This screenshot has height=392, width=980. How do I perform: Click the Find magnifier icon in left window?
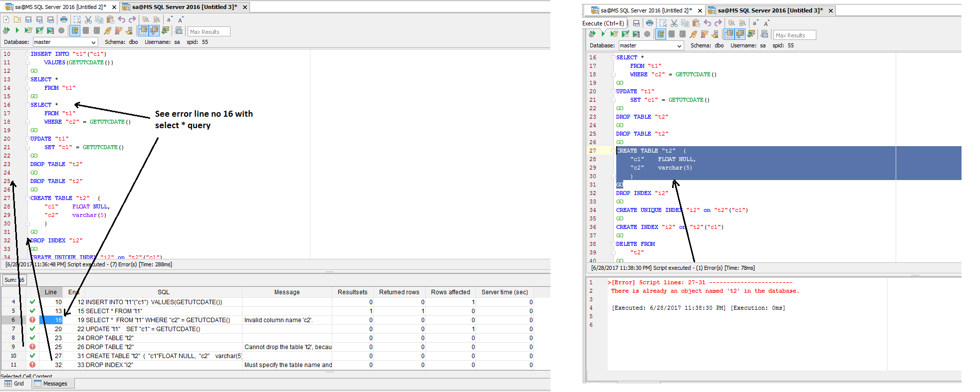(x=146, y=19)
